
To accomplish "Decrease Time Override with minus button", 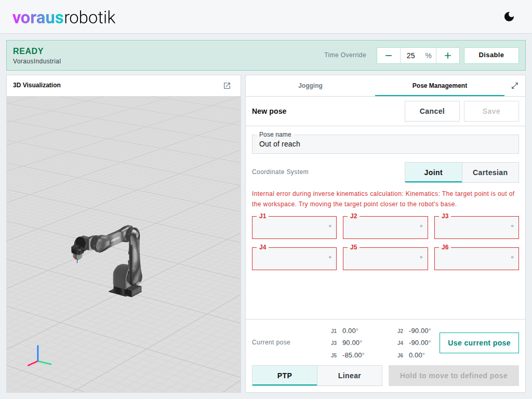I will click(x=389, y=56).
